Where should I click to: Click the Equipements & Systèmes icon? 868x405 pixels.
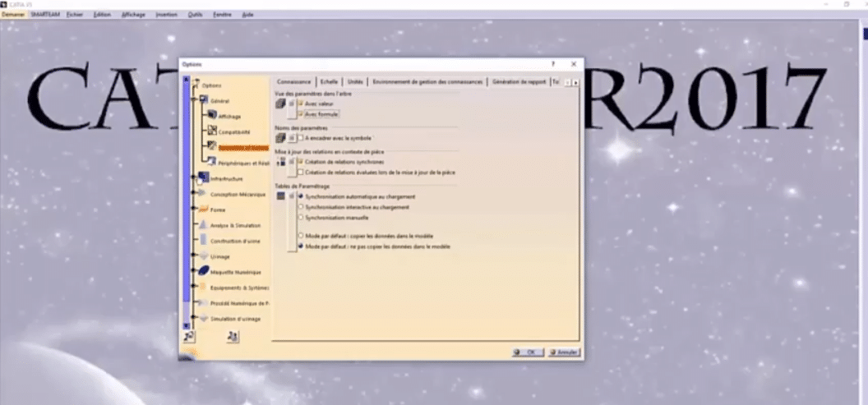coord(203,288)
